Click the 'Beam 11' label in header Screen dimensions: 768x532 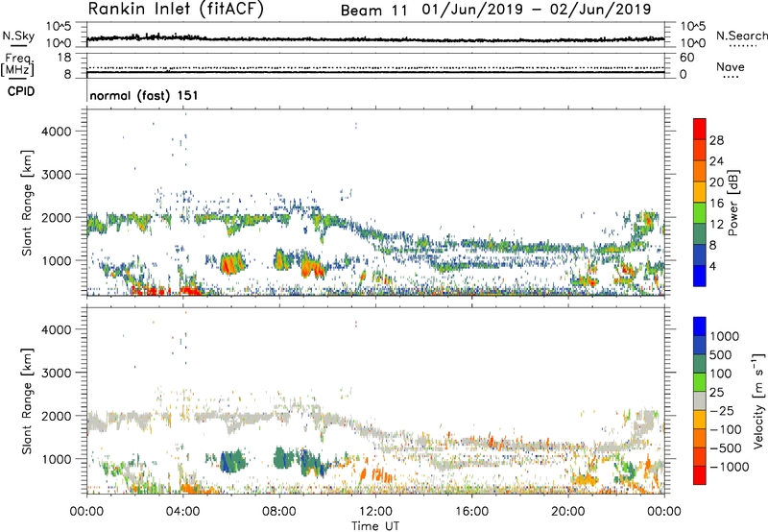[x=374, y=11]
